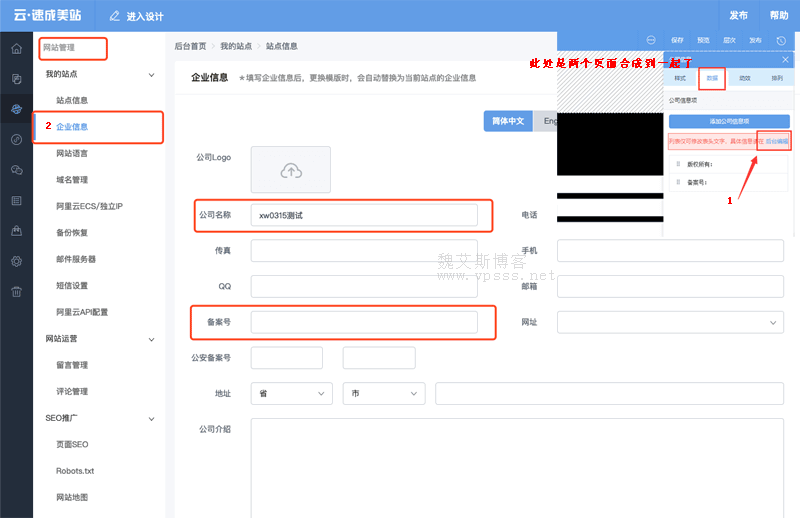Image resolution: width=800 pixels, height=518 pixels.
Task: Switch to the 简体中文 language tab
Action: 508,121
